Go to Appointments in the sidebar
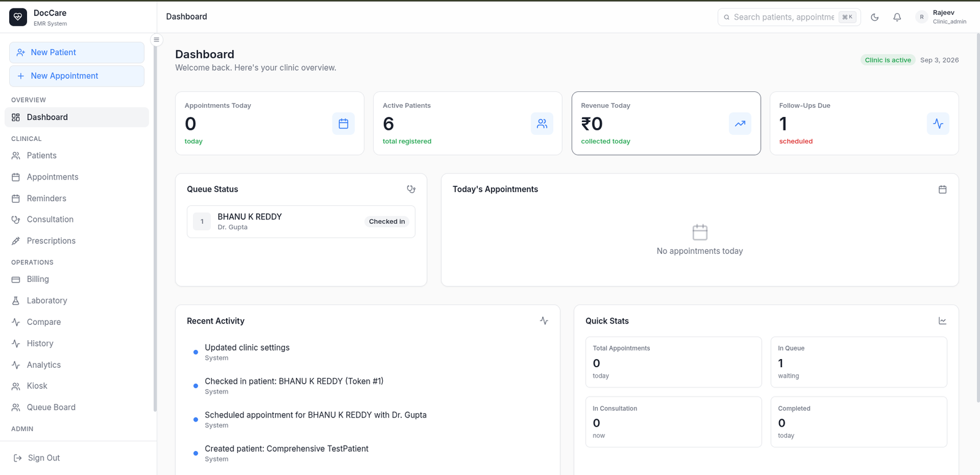Image resolution: width=980 pixels, height=475 pixels. coord(77,177)
